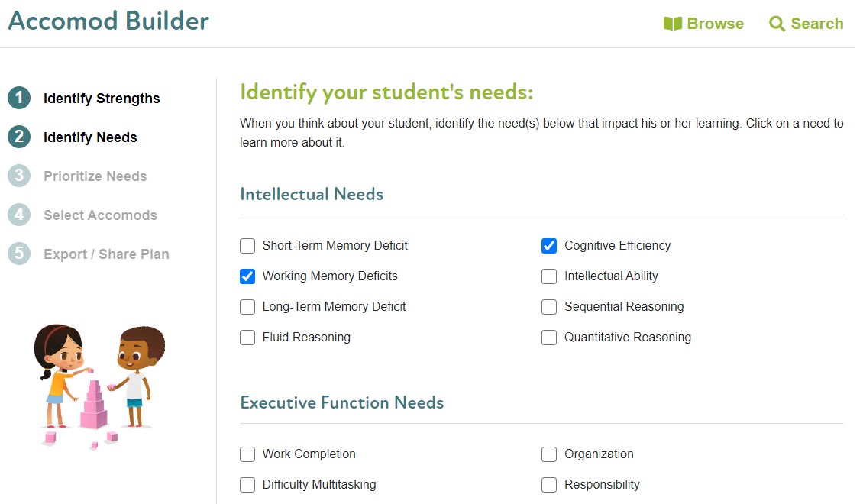Click the step 1 circle icon
The width and height of the screenshot is (863, 504).
pyautogui.click(x=19, y=98)
